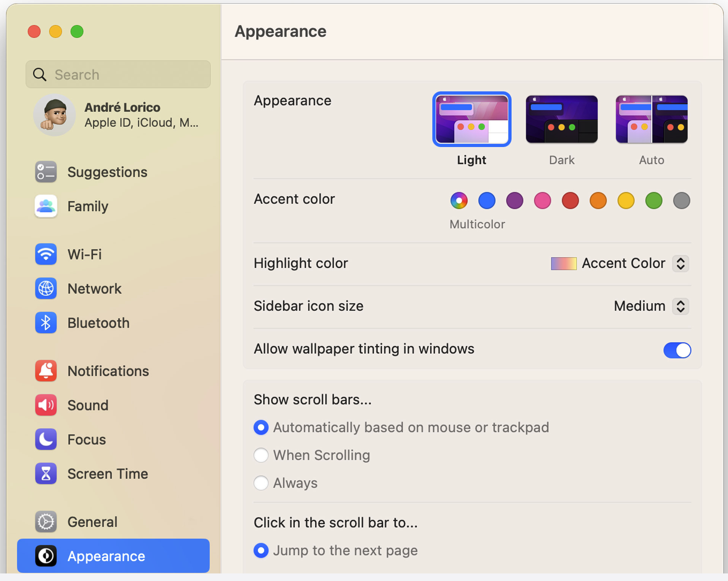Image resolution: width=728 pixels, height=581 pixels.
Task: Open Sound settings speaker icon
Action: tap(46, 405)
